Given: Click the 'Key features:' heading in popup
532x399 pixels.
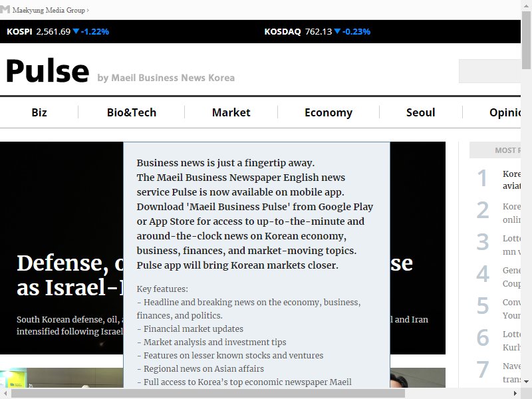Looking at the screenshot, I should pyautogui.click(x=162, y=289).
